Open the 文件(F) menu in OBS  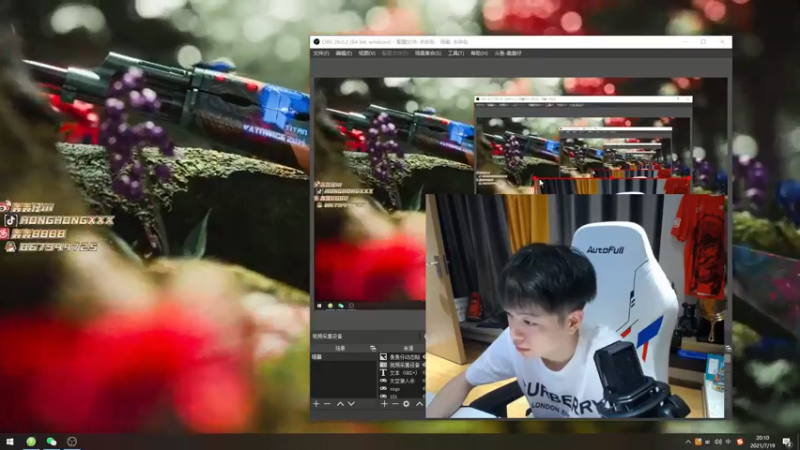[x=321, y=53]
